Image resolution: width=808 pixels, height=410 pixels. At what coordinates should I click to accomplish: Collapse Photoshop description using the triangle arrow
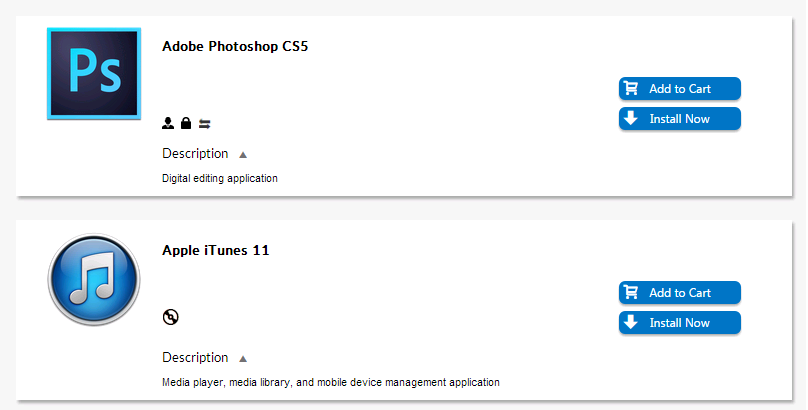point(243,155)
